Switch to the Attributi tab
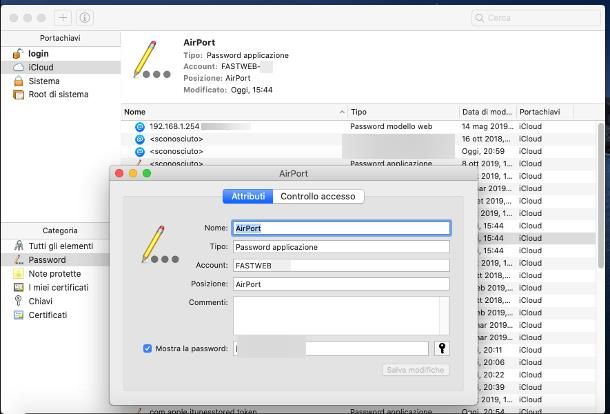This screenshot has height=414, width=610. point(248,196)
